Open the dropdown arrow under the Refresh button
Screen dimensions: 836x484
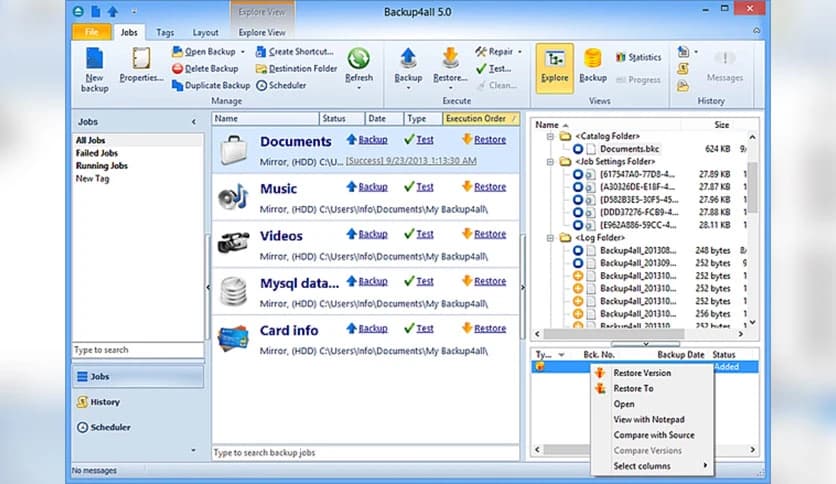point(359,88)
